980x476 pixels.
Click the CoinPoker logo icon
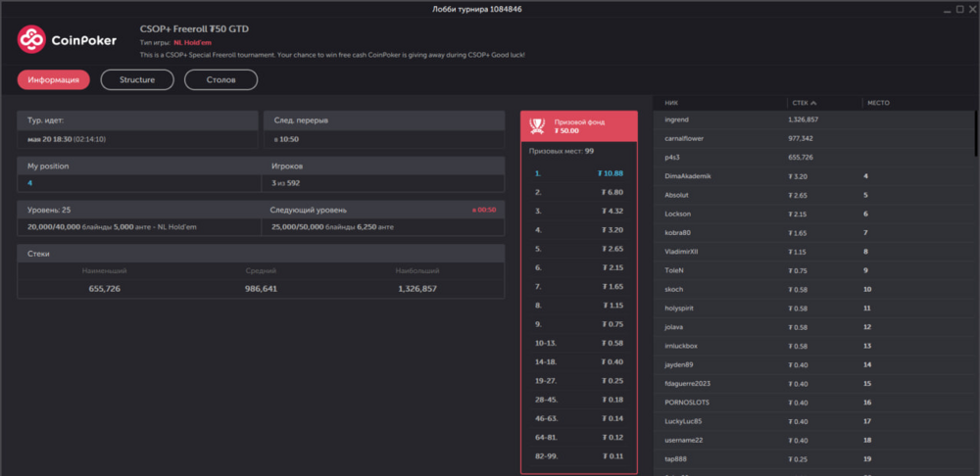31,40
